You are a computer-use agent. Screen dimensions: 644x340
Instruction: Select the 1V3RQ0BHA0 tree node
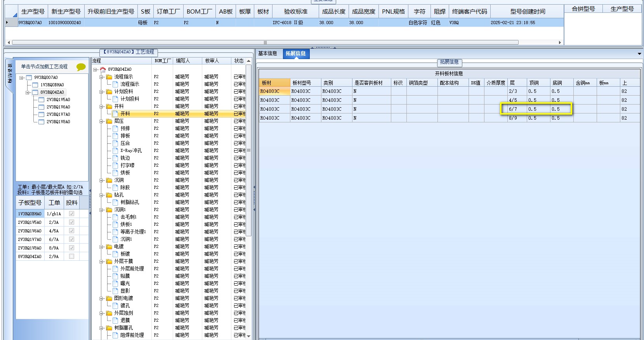coord(52,85)
